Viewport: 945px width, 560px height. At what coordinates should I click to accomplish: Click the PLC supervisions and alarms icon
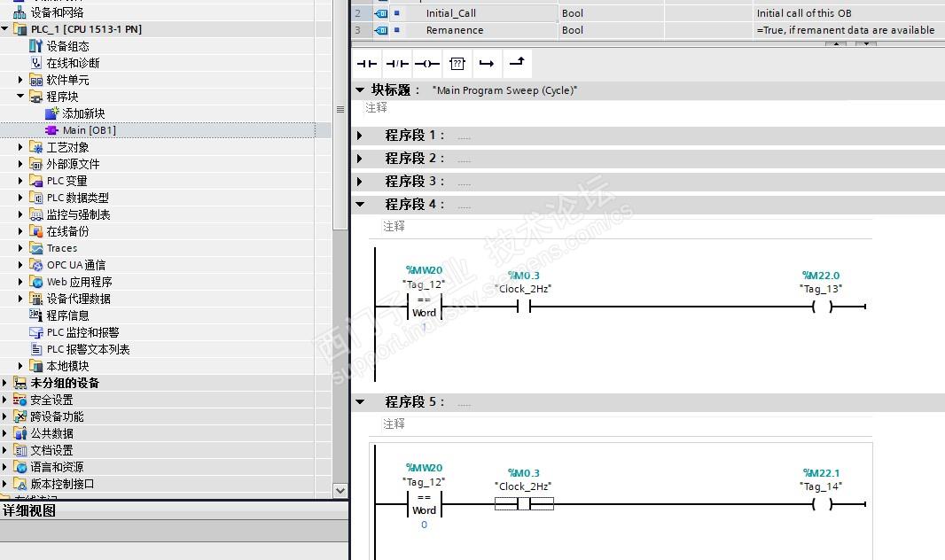[35, 331]
